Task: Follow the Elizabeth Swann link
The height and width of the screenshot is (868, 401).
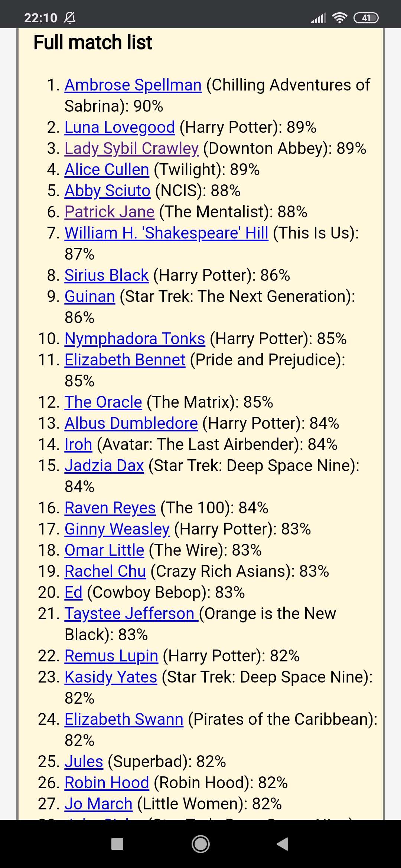Action: coord(124,719)
